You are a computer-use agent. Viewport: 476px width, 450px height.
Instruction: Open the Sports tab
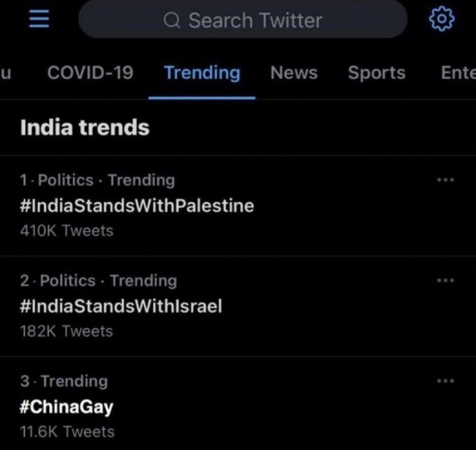376,73
